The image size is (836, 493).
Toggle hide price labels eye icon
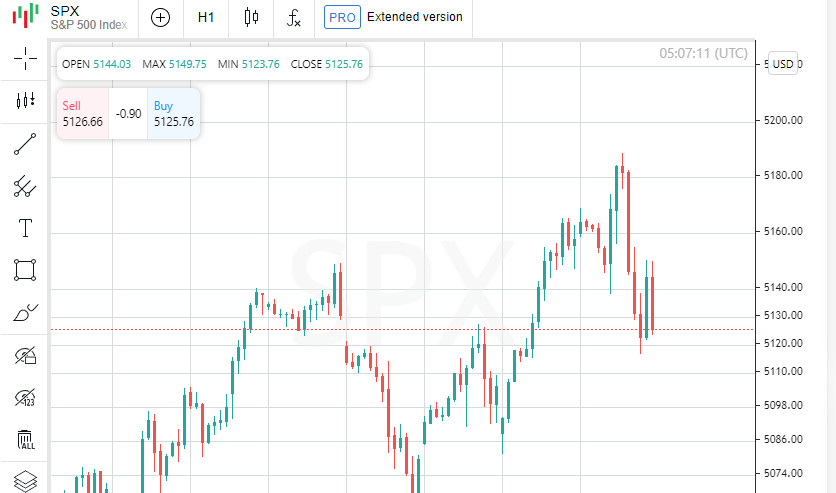pos(25,397)
